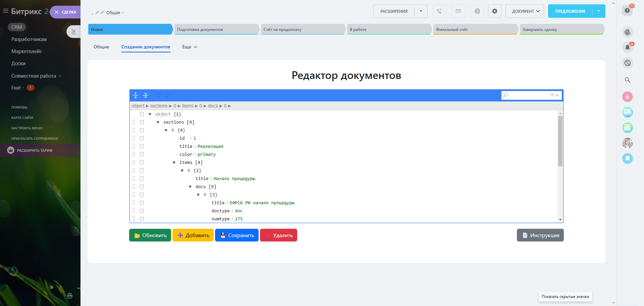Open notifications bell in right sidebar
Viewport: 644px width, 306px height.
(x=627, y=47)
